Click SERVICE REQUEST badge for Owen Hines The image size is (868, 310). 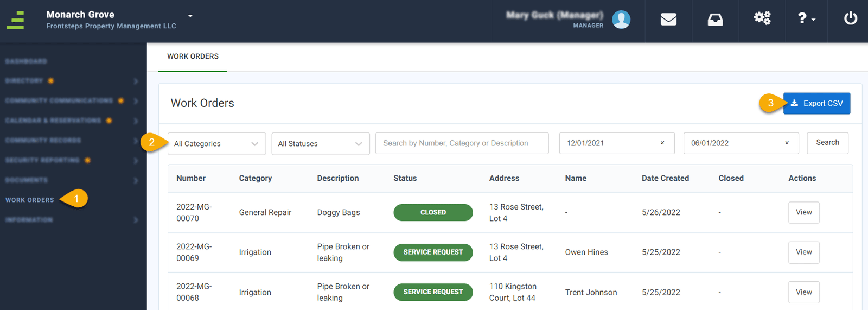pos(433,252)
